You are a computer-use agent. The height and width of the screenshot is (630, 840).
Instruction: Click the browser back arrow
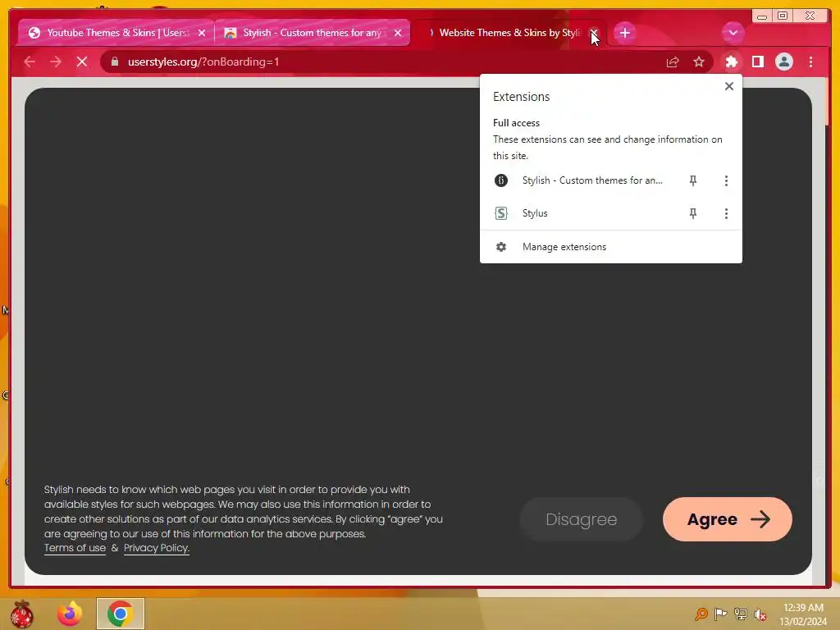pos(30,62)
